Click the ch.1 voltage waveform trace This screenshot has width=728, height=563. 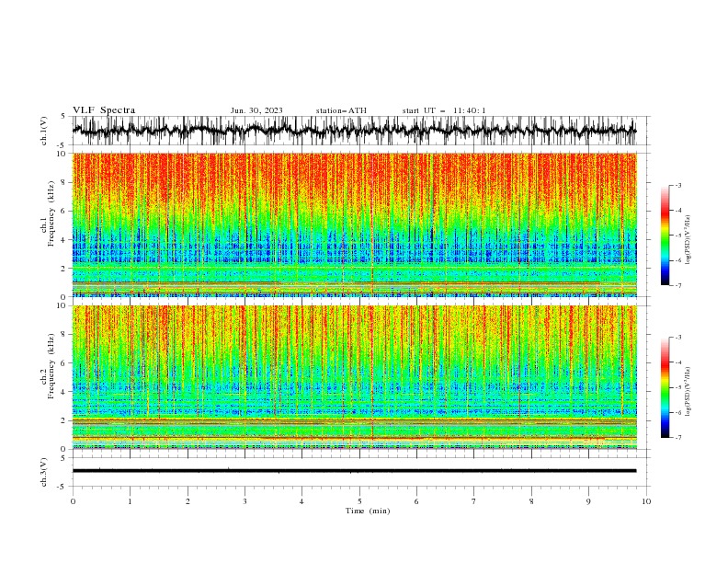tap(354, 131)
